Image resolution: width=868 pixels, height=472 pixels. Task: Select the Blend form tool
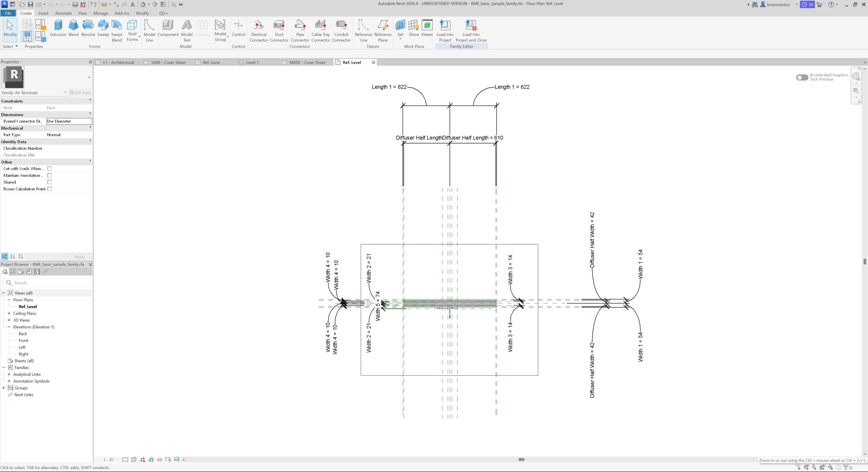(x=73, y=28)
